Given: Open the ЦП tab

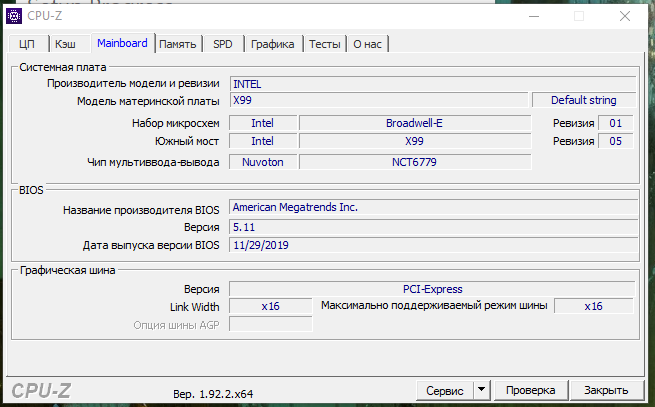Looking at the screenshot, I should click(28, 44).
